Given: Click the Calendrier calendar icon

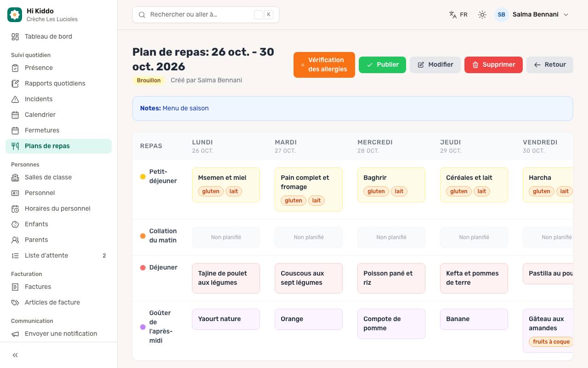Looking at the screenshot, I should (x=15, y=115).
